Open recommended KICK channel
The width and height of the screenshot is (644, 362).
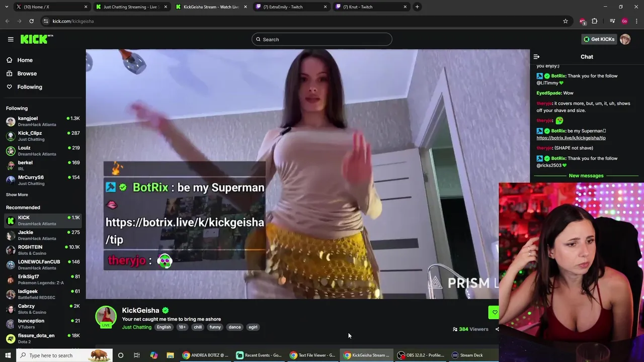[43, 220]
